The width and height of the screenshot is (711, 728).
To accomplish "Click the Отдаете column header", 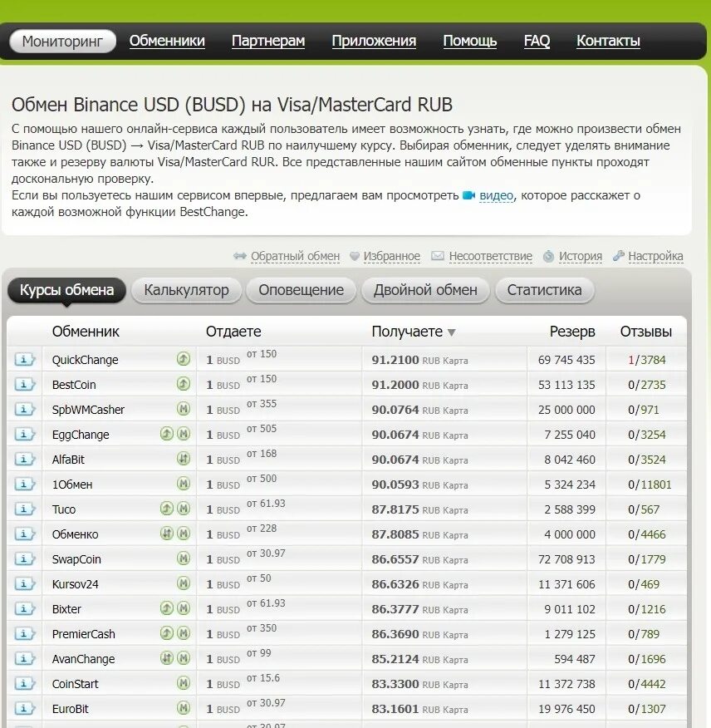I will coord(233,332).
